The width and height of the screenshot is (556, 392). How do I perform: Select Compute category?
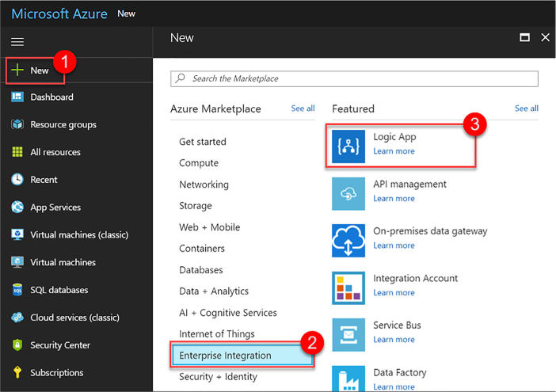click(199, 163)
